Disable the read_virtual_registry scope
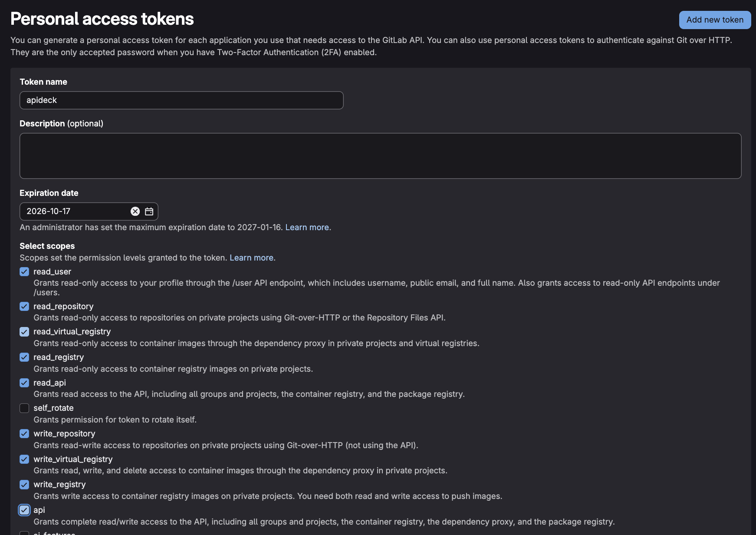Image resolution: width=756 pixels, height=535 pixels. pyautogui.click(x=24, y=331)
